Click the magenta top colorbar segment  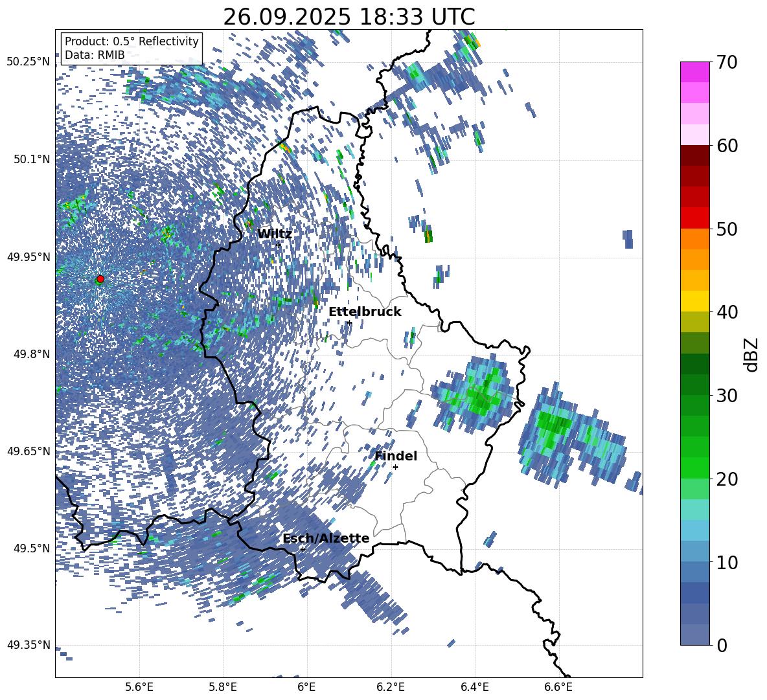[x=694, y=72]
